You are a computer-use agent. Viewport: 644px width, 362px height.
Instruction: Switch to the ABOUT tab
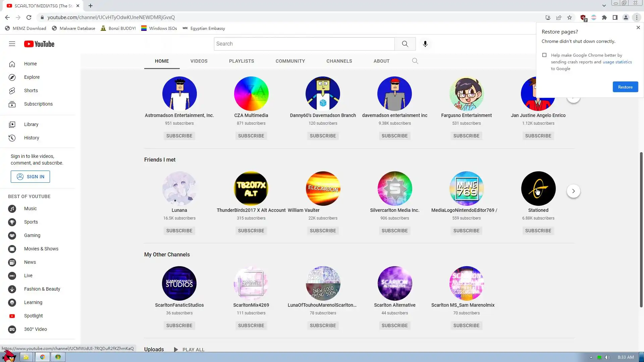[381, 61]
